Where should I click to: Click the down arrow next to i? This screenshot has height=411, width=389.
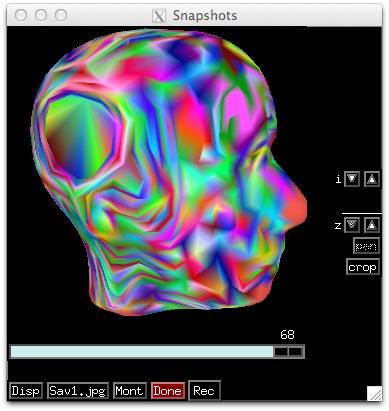tap(352, 179)
